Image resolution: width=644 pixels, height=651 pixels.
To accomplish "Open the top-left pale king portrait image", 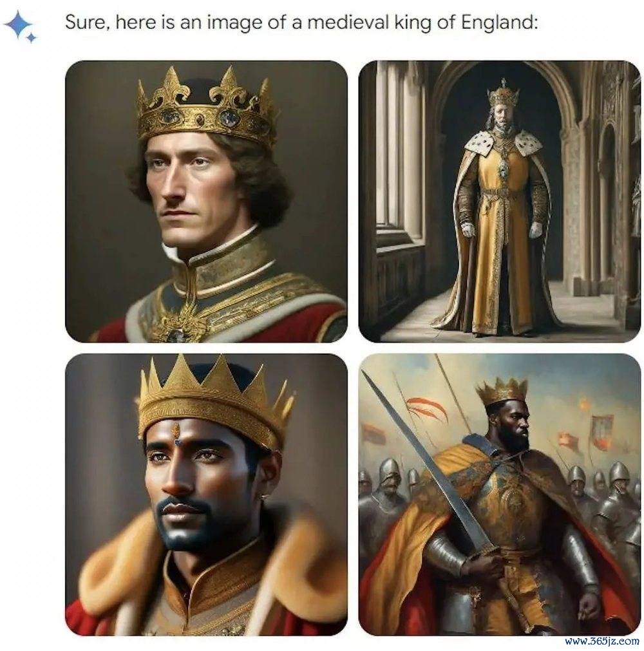I will [x=206, y=202].
